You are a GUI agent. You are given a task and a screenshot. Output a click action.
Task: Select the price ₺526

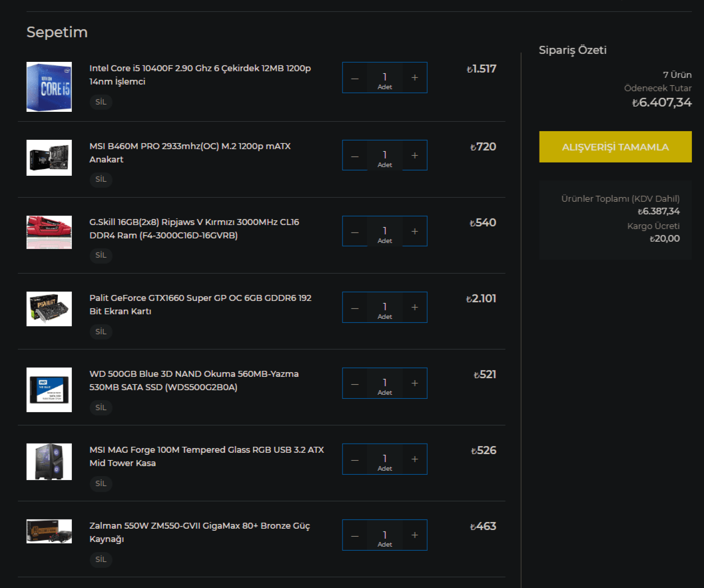484,450
